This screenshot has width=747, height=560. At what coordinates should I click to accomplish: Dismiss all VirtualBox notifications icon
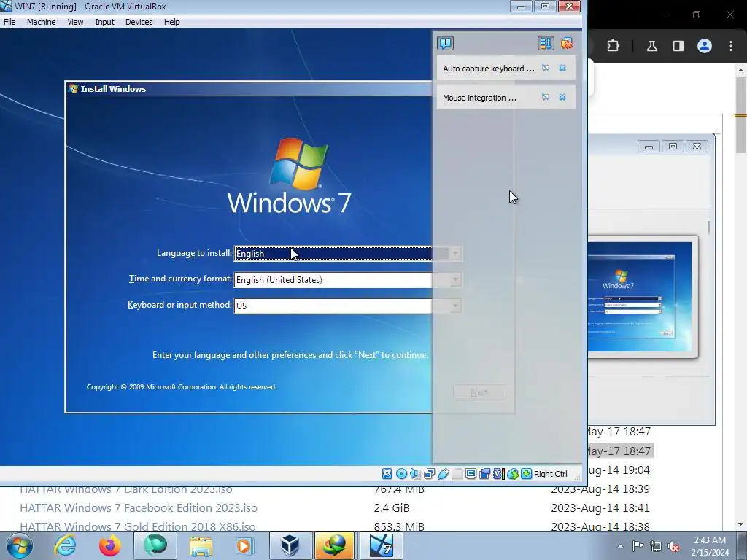coord(567,43)
